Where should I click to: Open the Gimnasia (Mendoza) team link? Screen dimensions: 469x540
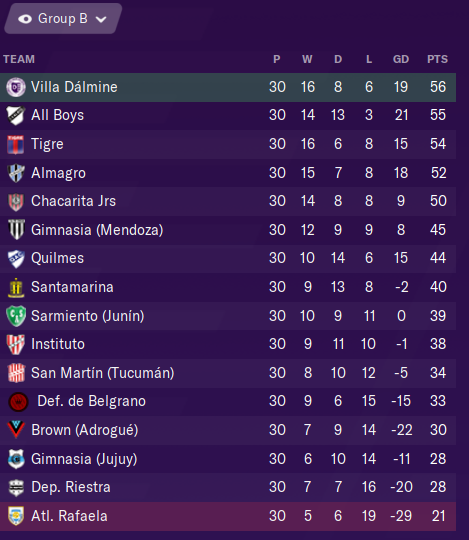97,230
